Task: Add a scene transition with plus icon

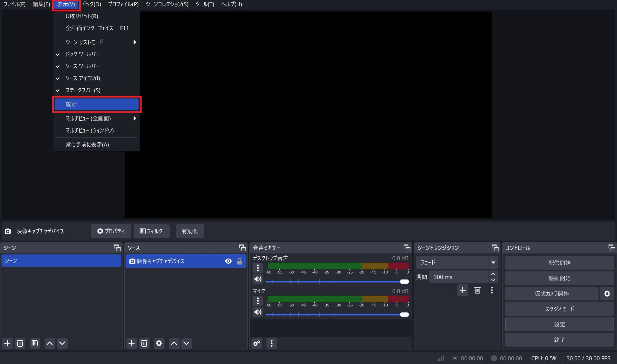Action: point(463,290)
